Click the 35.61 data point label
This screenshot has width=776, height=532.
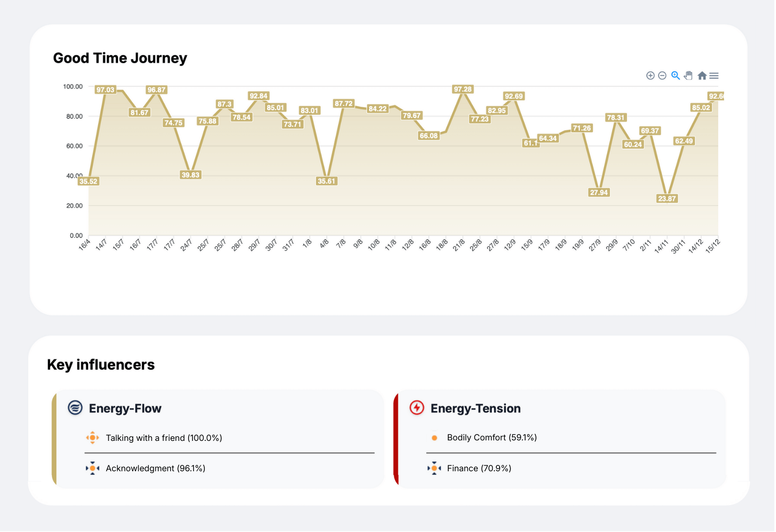click(x=326, y=181)
